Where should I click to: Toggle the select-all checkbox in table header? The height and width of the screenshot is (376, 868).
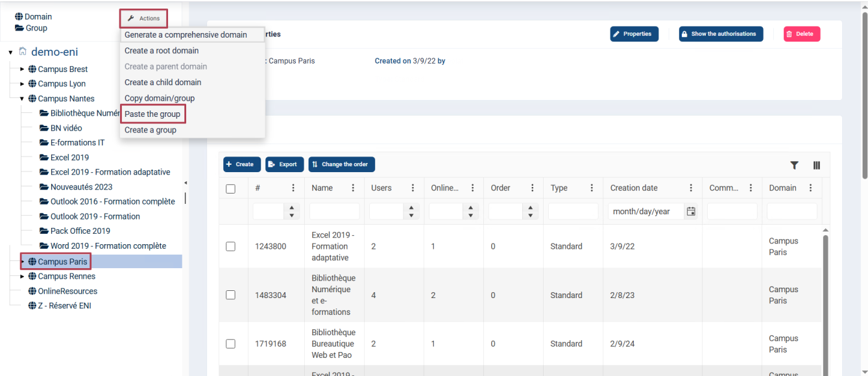tap(230, 189)
